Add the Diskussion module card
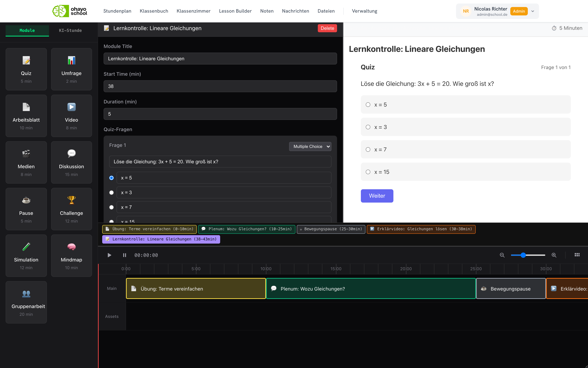588x368 pixels. (x=71, y=162)
